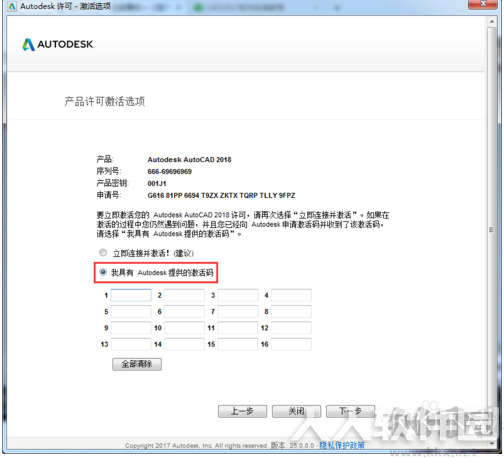This screenshot has height=459, width=504.
Task: Click activation code field 15
Action: [238, 344]
